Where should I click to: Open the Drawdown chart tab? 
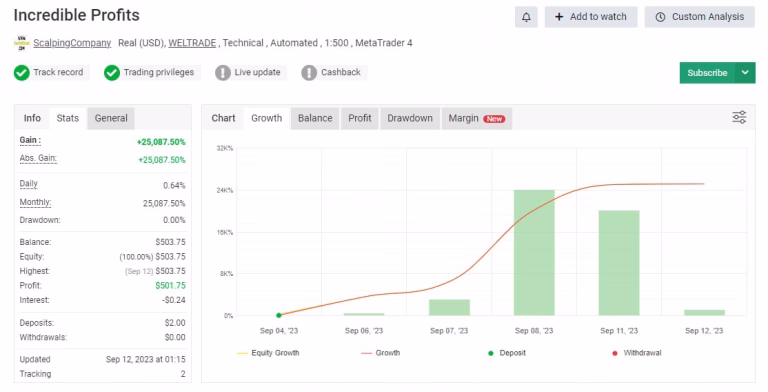(410, 118)
